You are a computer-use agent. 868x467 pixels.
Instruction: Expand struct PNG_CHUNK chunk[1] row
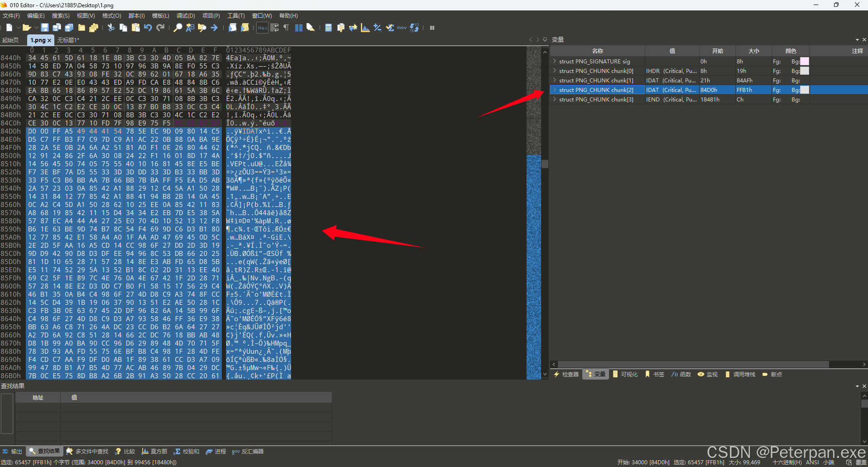[555, 80]
